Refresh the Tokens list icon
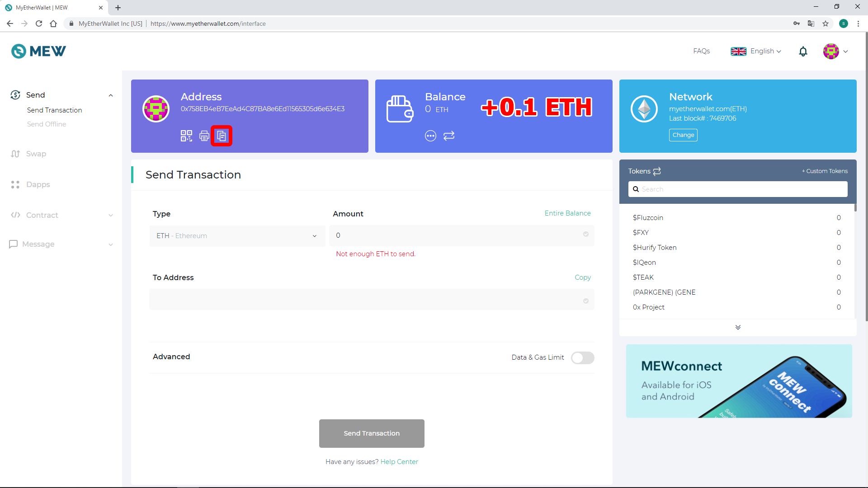 [x=657, y=171]
